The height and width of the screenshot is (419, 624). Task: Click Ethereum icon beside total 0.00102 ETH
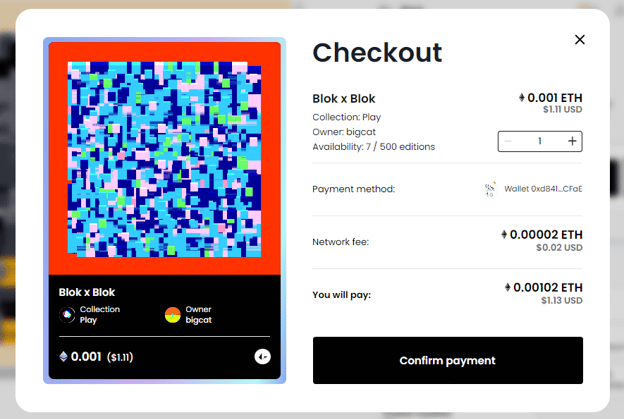click(x=507, y=287)
